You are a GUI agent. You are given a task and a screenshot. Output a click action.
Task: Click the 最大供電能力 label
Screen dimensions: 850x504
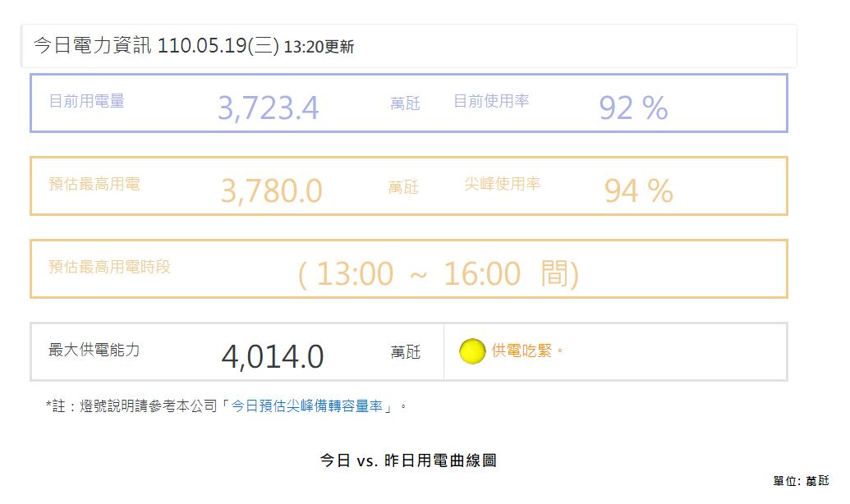click(x=94, y=350)
